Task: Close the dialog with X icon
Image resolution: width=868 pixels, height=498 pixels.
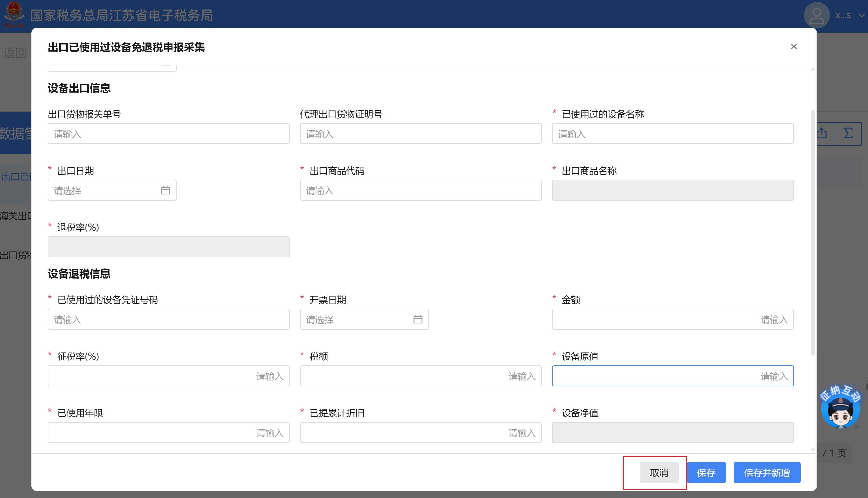Action: (793, 46)
